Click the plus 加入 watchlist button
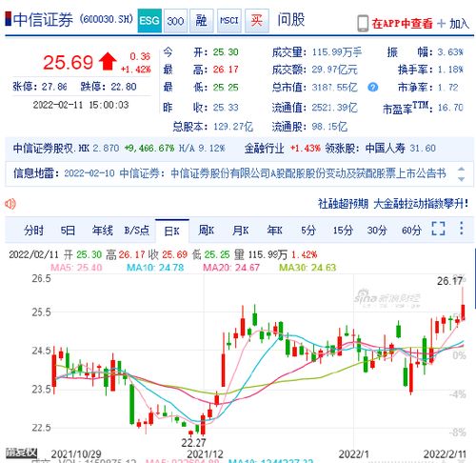The height and width of the screenshot is (463, 476). point(453,24)
